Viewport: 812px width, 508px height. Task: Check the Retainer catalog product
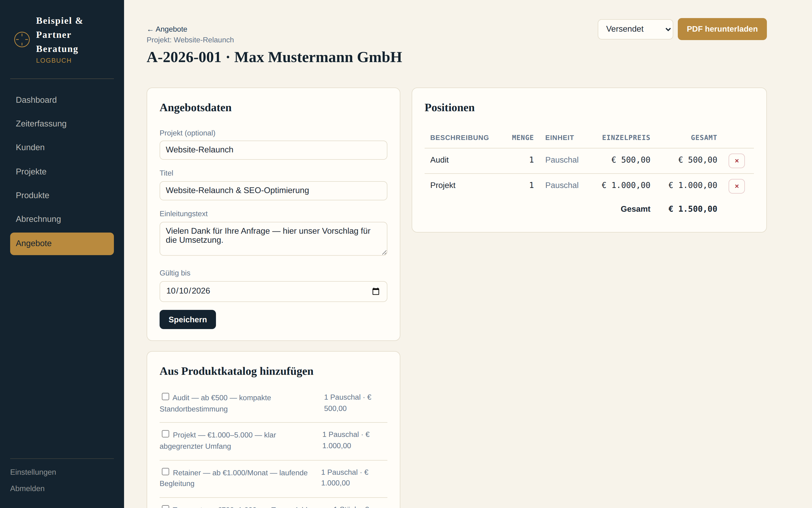[166, 472]
